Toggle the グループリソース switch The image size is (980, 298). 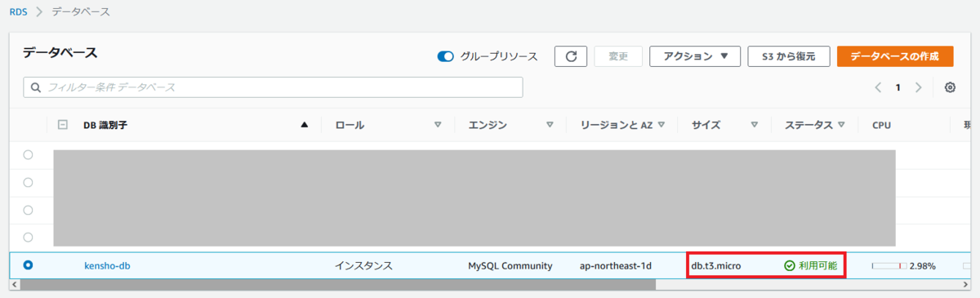pyautogui.click(x=446, y=56)
